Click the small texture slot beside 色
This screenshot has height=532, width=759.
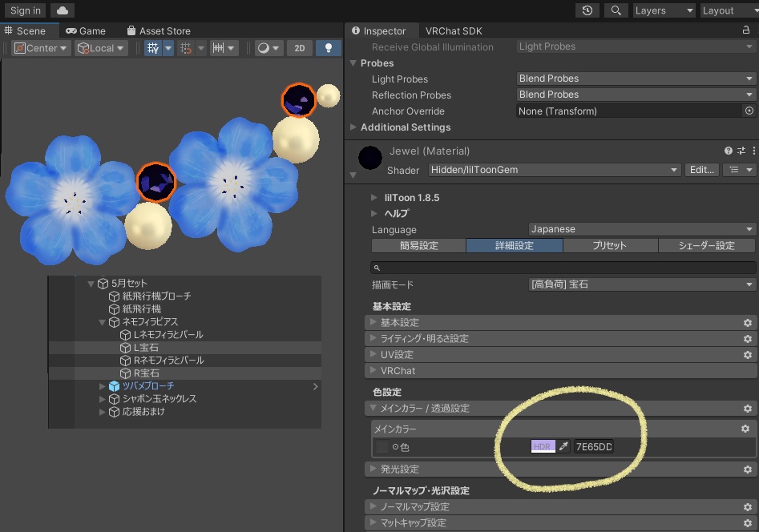click(382, 446)
